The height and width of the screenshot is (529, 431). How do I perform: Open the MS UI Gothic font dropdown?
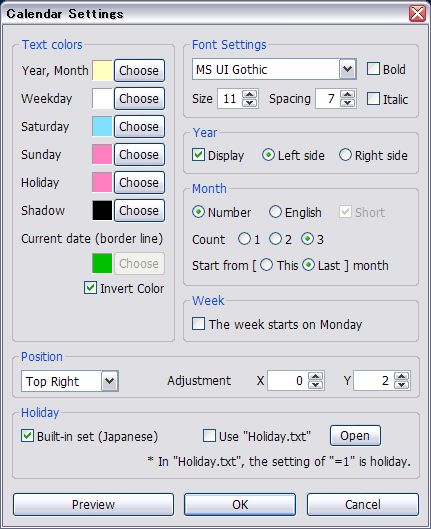[x=347, y=69]
